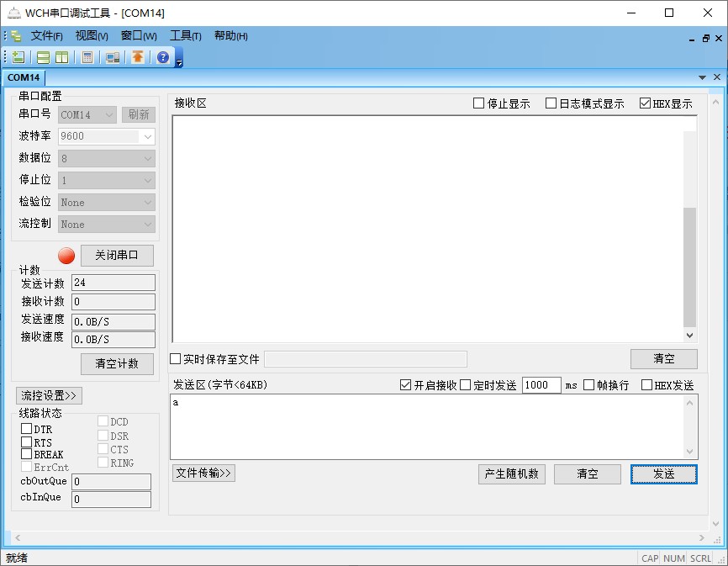
Task: Tile windows vertically using toolbar icon
Action: click(61, 57)
